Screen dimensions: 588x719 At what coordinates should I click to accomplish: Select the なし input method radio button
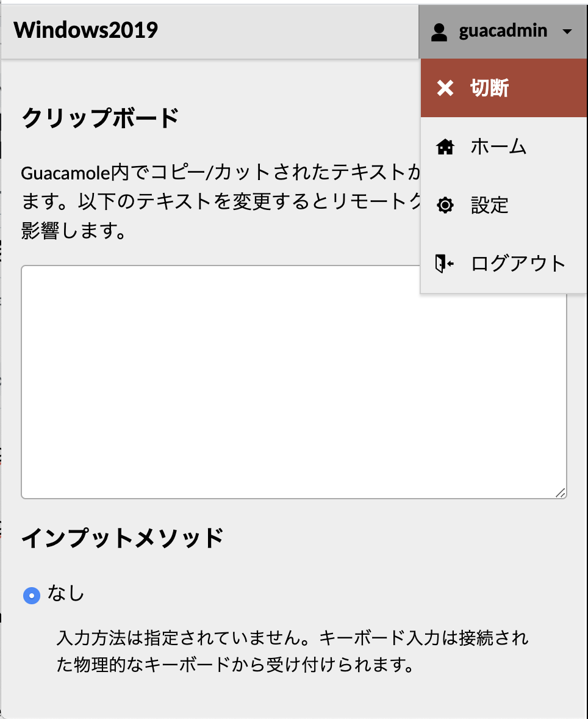coord(32,594)
